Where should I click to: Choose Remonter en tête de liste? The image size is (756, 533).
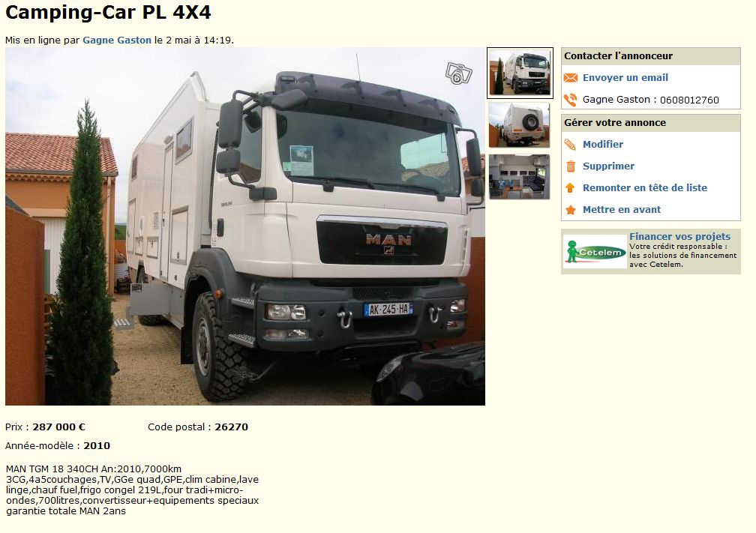click(645, 188)
